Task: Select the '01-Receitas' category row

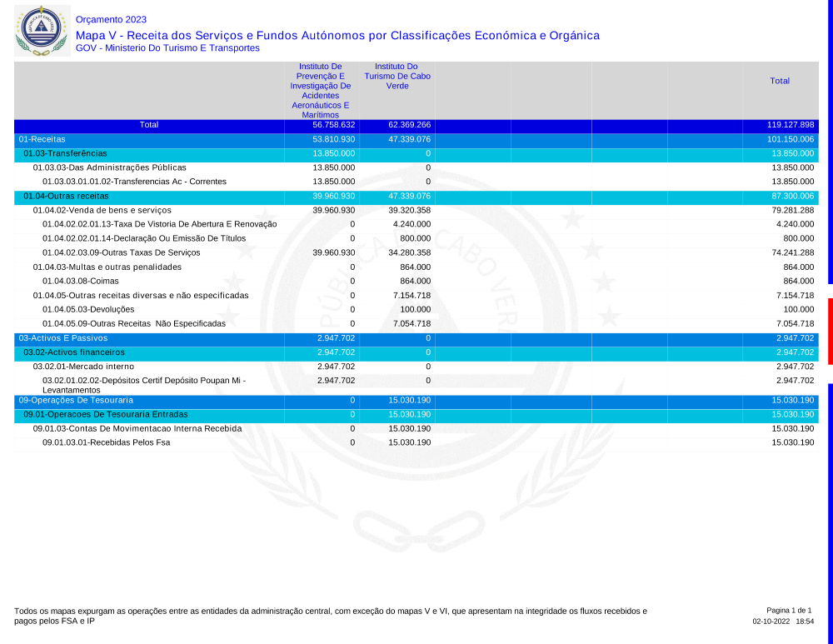Action: pyautogui.click(x=42, y=139)
